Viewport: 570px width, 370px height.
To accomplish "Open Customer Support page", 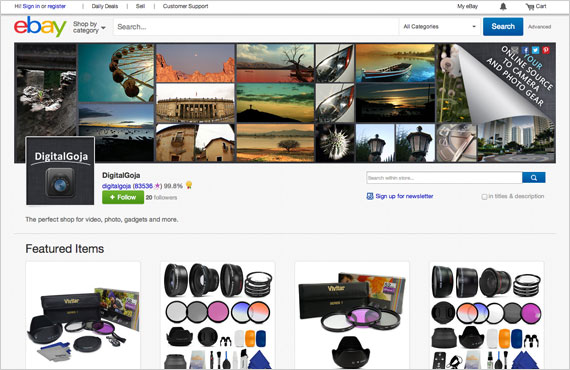I will [185, 6].
